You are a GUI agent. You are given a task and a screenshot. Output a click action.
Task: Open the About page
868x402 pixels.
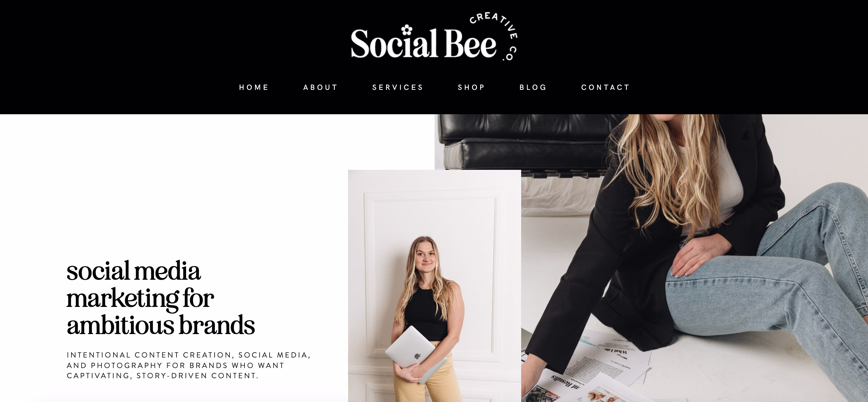321,88
